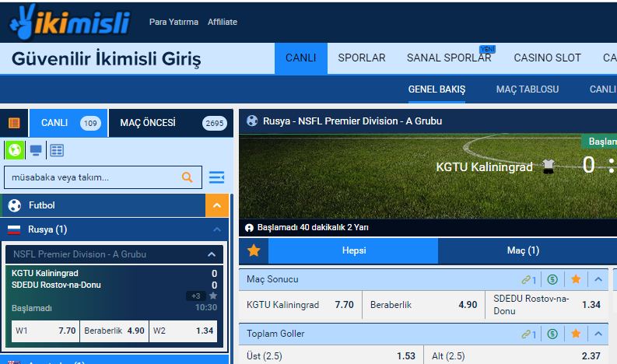Open the Para Yatırma link
The image size is (617, 364).
(174, 22)
